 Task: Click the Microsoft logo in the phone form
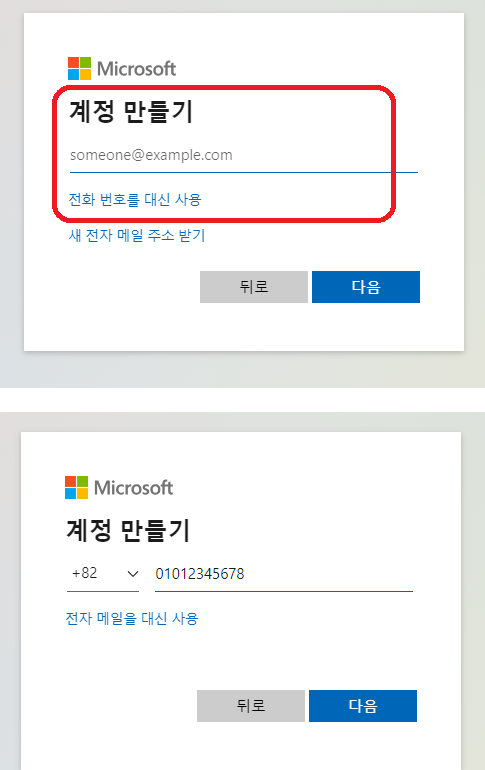click(x=119, y=487)
